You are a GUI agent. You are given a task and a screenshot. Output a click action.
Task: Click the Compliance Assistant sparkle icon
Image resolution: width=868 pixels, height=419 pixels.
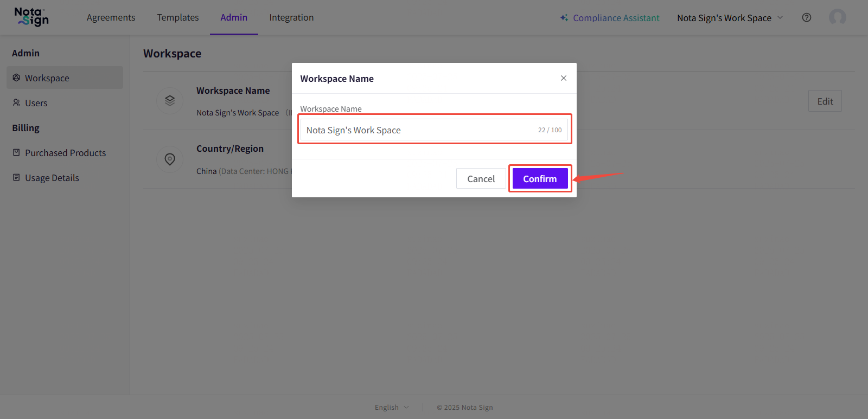pos(564,18)
